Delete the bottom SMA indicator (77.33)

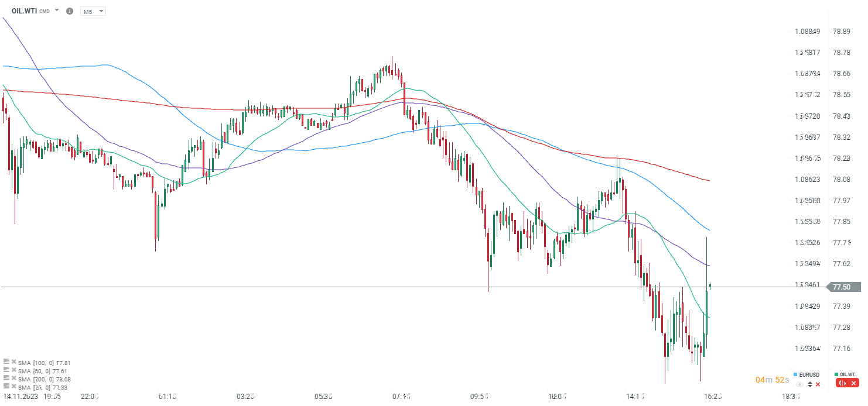click(13, 387)
